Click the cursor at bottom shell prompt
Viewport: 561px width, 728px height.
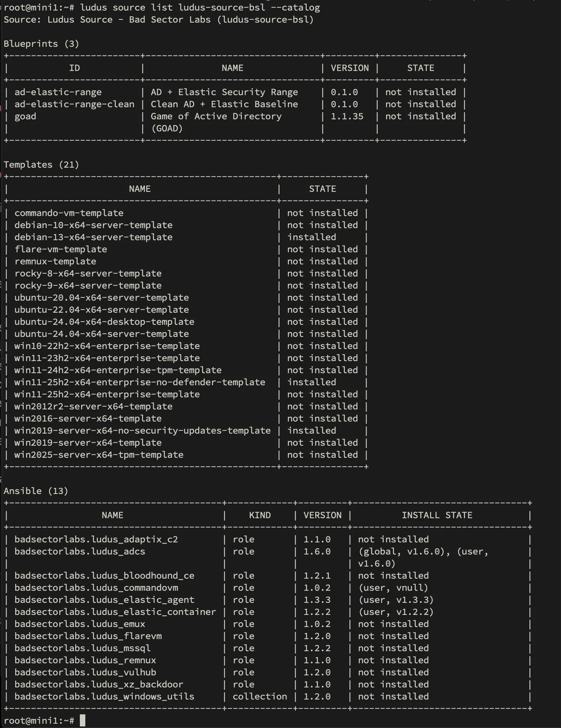pyautogui.click(x=83, y=721)
